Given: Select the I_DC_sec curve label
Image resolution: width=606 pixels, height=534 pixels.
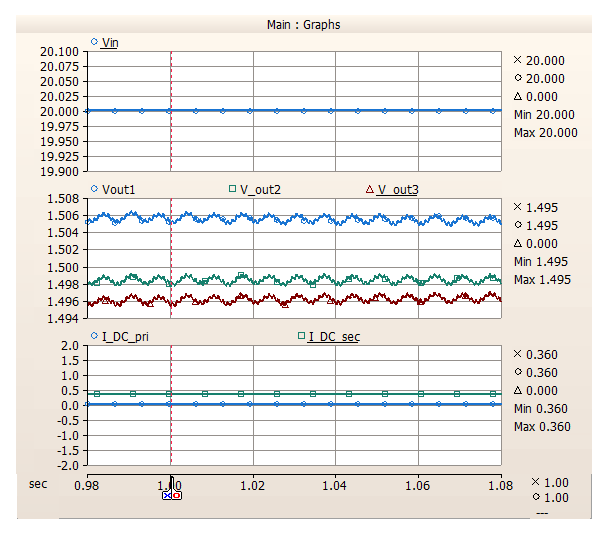Looking at the screenshot, I should point(334,337).
